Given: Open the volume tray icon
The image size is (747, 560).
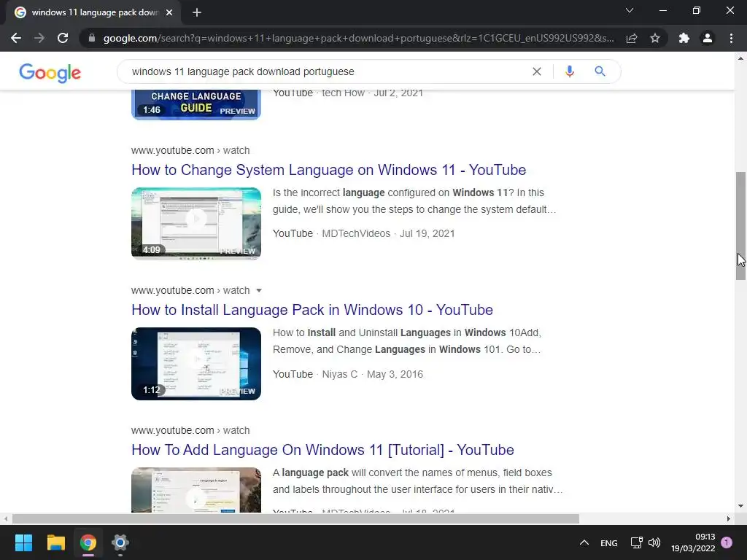Looking at the screenshot, I should click(654, 542).
